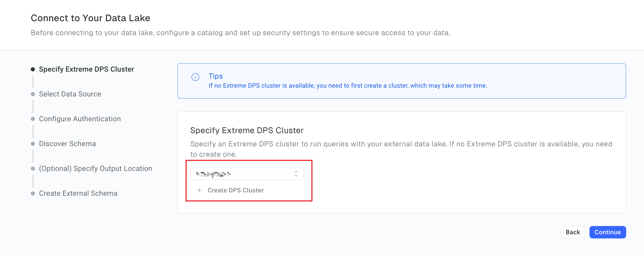The image size is (644, 256).
Task: Select the Specify Extreme DPS Cluster step
Action: click(87, 69)
